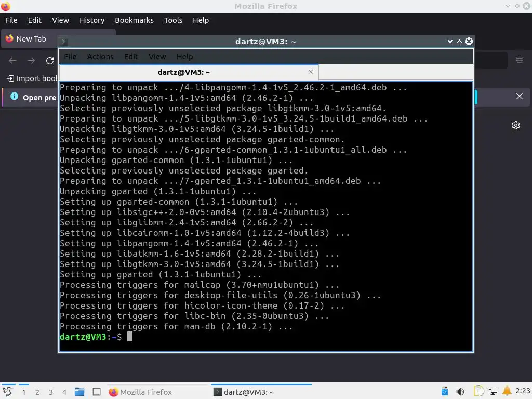This screenshot has height=399, width=532.
Task: Go forward in Firefox
Action: [x=31, y=61]
